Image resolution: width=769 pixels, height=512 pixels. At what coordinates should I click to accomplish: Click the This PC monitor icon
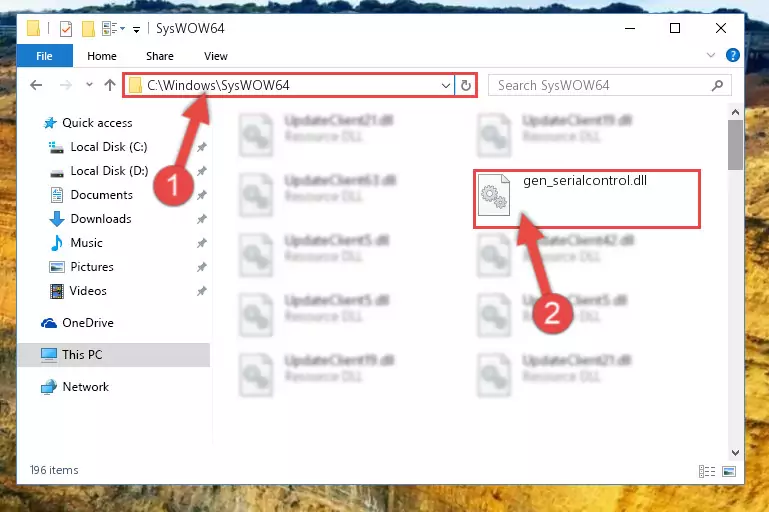pyautogui.click(x=49, y=355)
